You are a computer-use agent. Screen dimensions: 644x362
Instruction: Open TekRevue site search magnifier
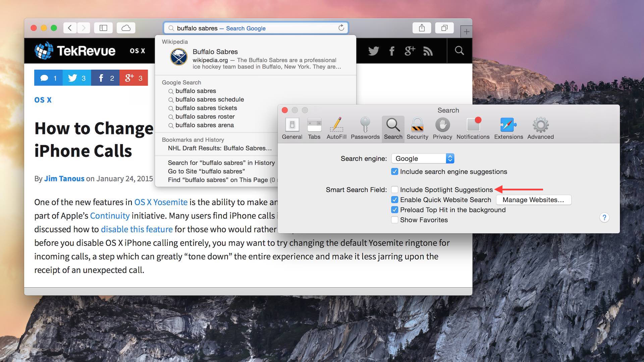460,51
